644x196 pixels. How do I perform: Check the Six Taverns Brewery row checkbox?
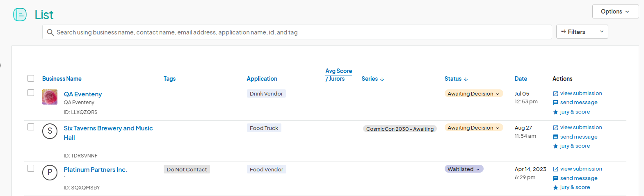[x=31, y=127]
